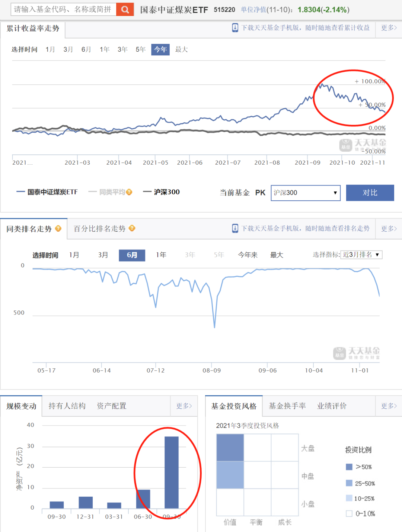
Task: Click the 25-50% legend color swatch
Action: pyautogui.click(x=349, y=483)
